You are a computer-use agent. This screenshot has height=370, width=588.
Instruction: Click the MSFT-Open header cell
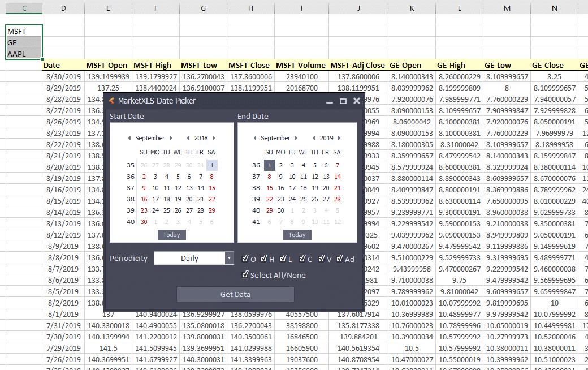108,65
